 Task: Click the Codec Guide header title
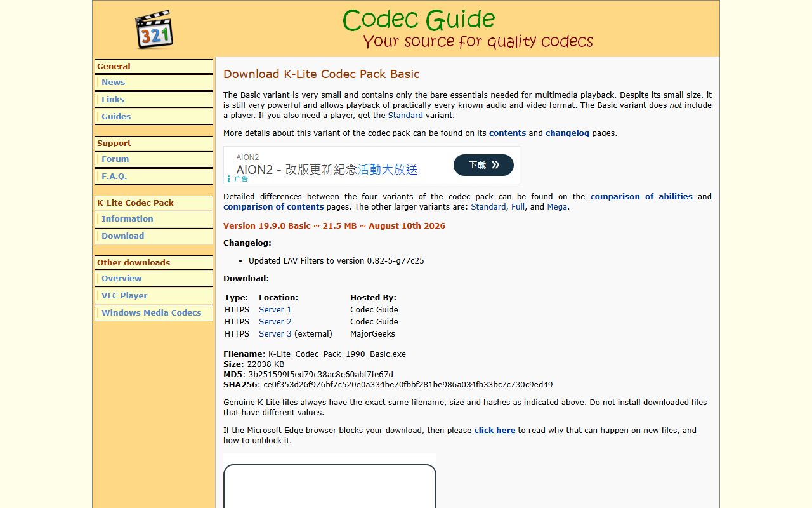click(x=419, y=20)
